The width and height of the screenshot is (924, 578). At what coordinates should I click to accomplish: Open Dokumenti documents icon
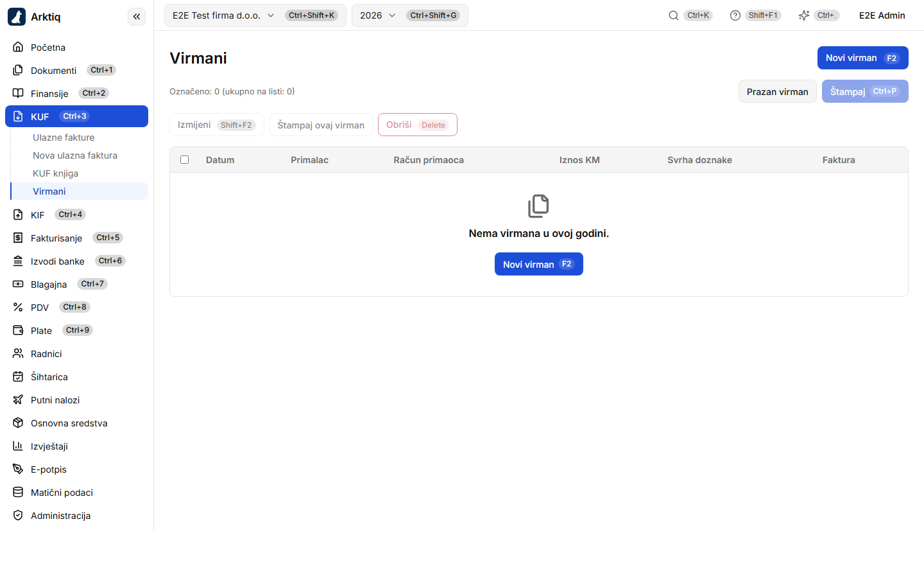[18, 70]
